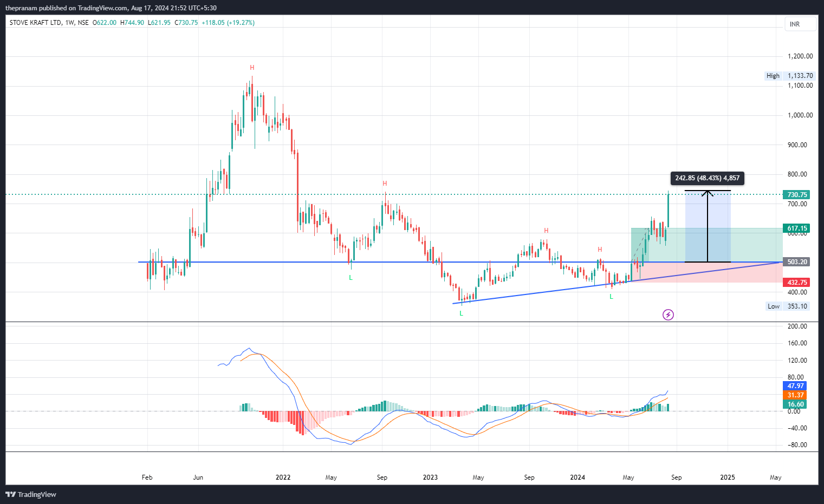Click the 2025 time axis label
This screenshot has height=504, width=824.
click(728, 477)
